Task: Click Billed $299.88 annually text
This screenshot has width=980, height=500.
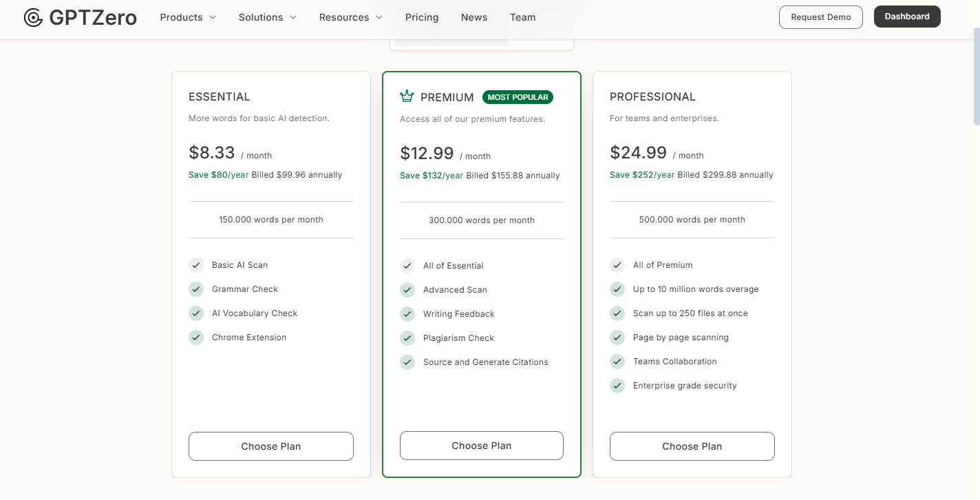Action: [x=725, y=175]
